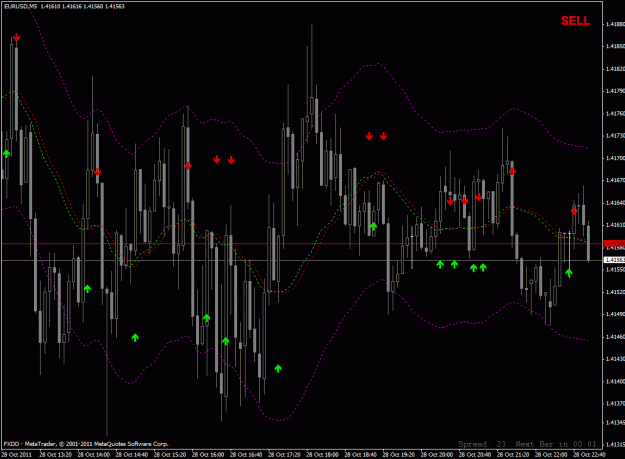Click the green buy arrow below the 14:40 candles

point(135,338)
